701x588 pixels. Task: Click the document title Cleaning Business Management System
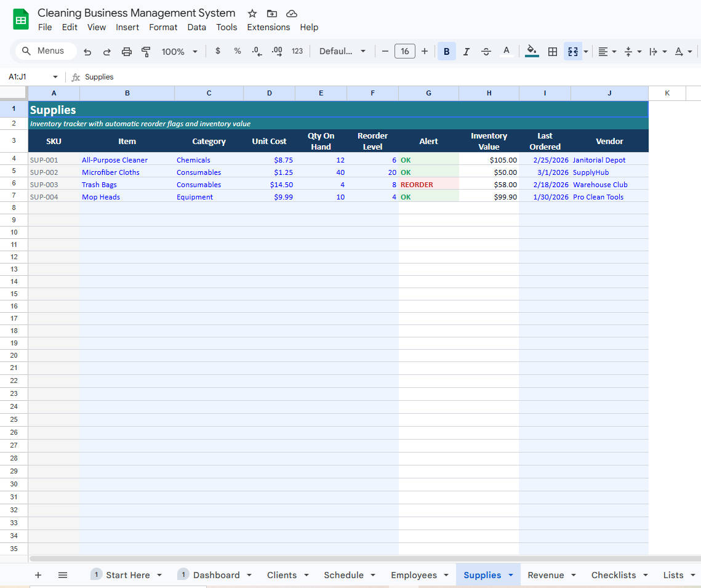[x=137, y=13]
